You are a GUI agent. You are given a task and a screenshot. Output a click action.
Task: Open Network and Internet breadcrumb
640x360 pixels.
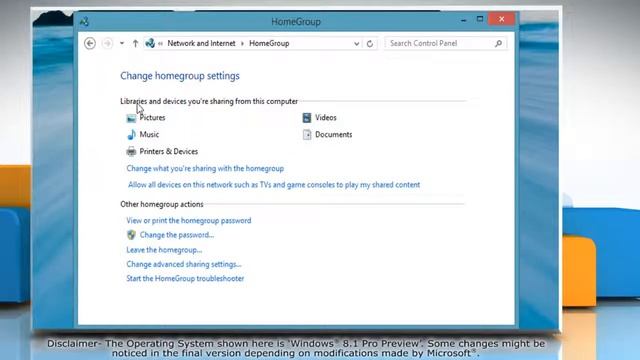click(201, 43)
